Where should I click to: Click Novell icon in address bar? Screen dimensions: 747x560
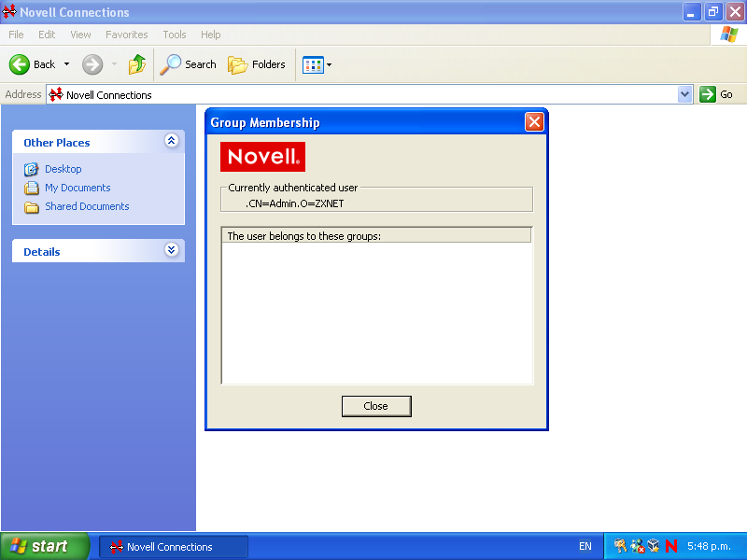pyautogui.click(x=56, y=94)
